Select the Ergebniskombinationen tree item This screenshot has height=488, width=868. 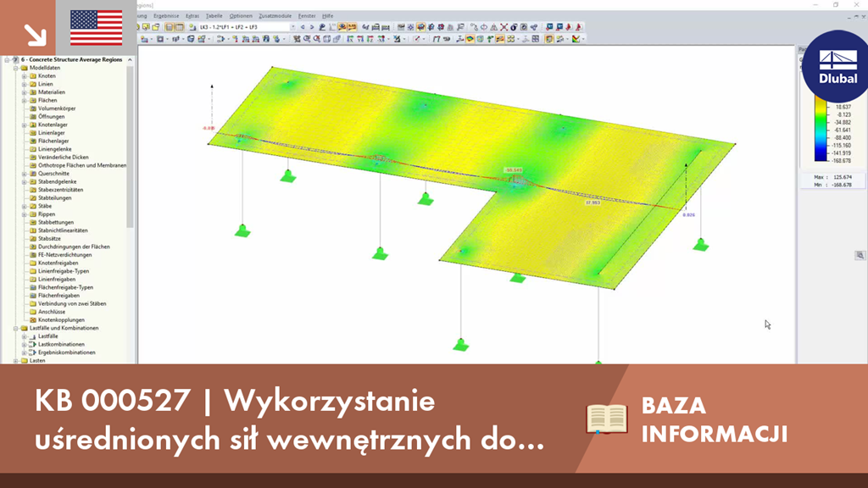tap(66, 352)
